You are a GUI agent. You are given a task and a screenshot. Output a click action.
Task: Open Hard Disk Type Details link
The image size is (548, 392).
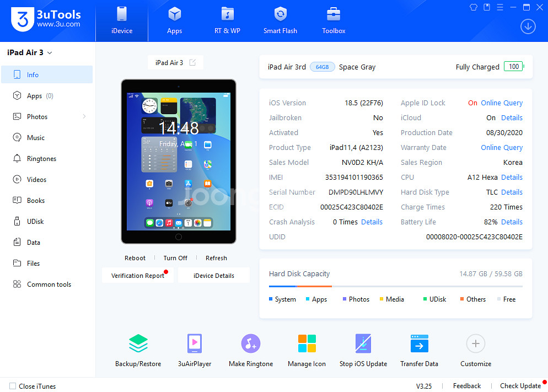512,192
